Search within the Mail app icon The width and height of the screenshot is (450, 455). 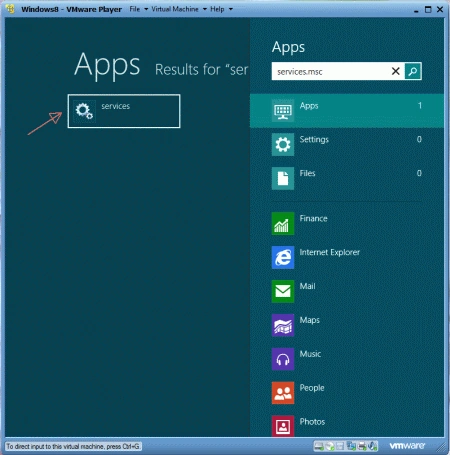pyautogui.click(x=283, y=291)
